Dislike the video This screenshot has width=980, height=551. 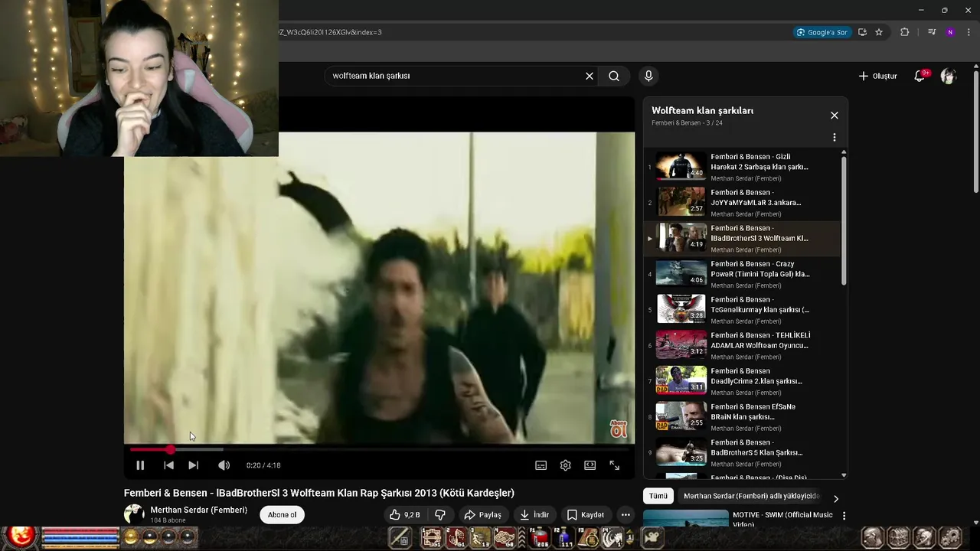pyautogui.click(x=440, y=515)
